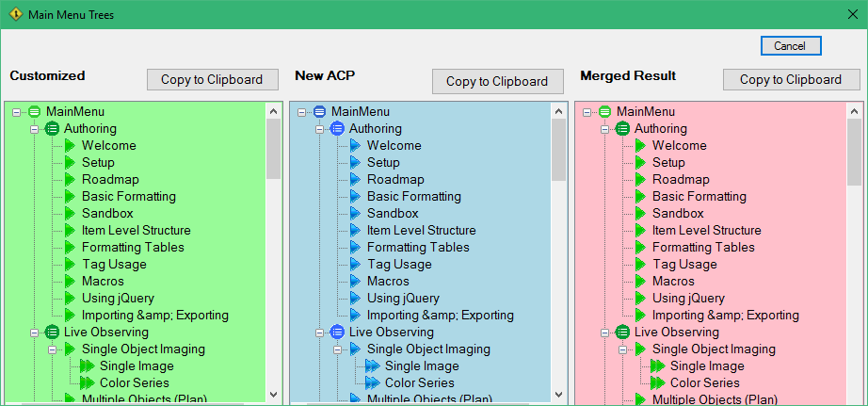Select Using jQuery in the New ACP tree
868x406 pixels.
pyautogui.click(x=403, y=298)
